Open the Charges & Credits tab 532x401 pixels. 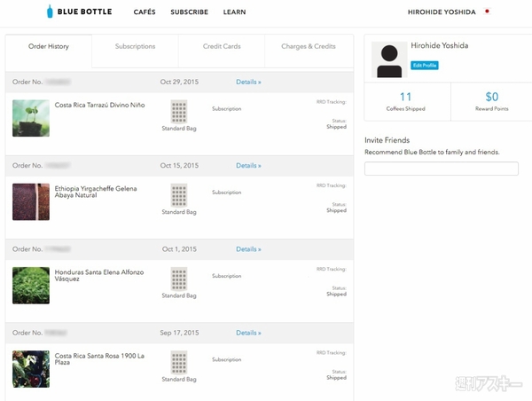[x=308, y=46]
